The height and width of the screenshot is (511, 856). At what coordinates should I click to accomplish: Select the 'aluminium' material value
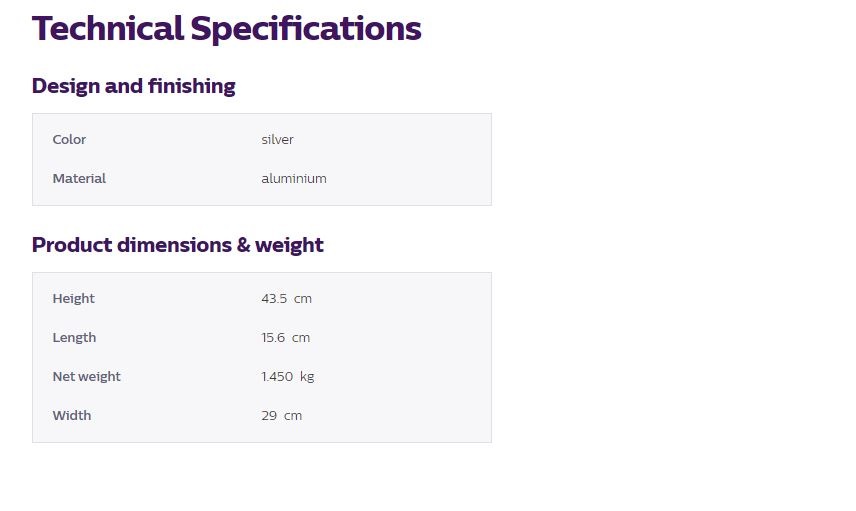pos(294,179)
